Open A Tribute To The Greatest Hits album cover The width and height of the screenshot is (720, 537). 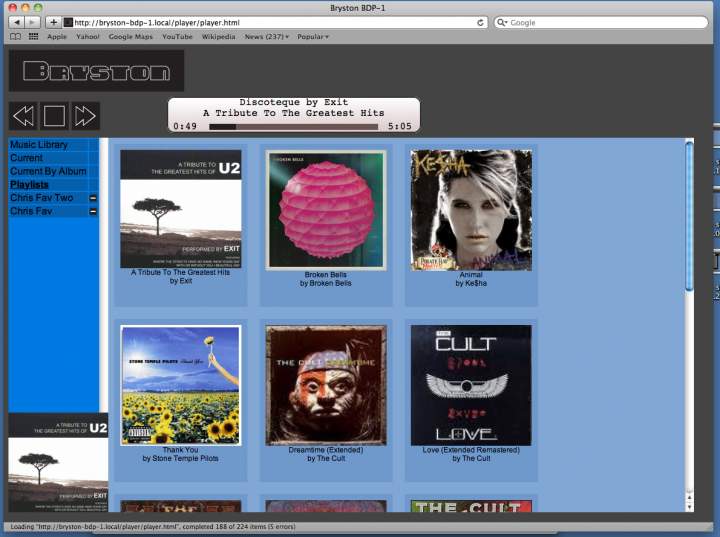[x=180, y=209]
